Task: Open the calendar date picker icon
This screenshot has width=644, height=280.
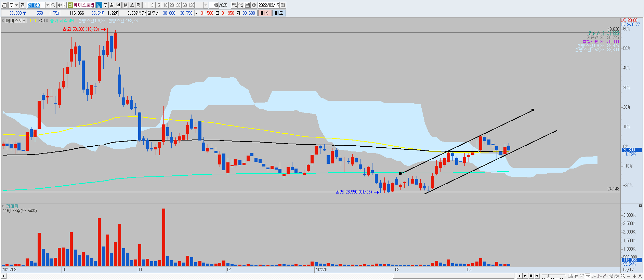Action: pos(283,5)
